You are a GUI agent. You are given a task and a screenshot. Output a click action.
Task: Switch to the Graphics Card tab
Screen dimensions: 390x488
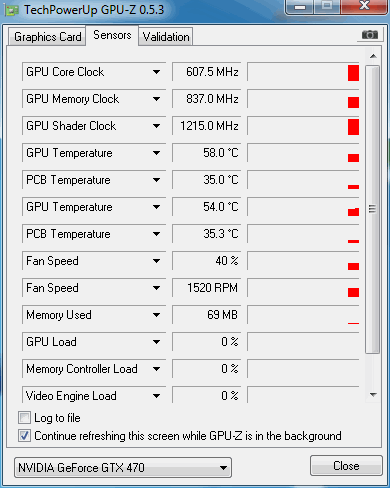[48, 37]
